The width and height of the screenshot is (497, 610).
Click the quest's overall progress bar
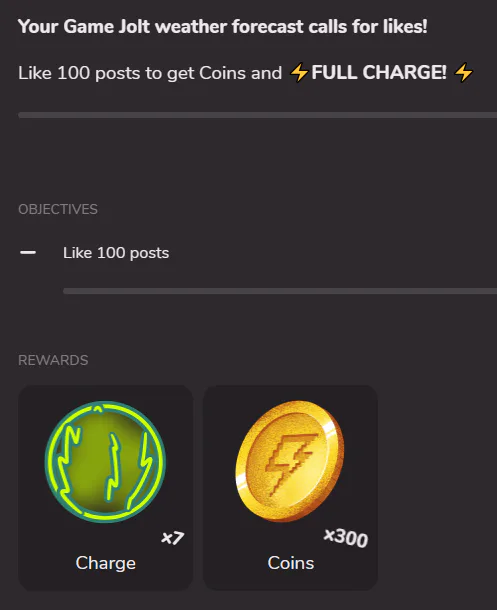click(257, 115)
